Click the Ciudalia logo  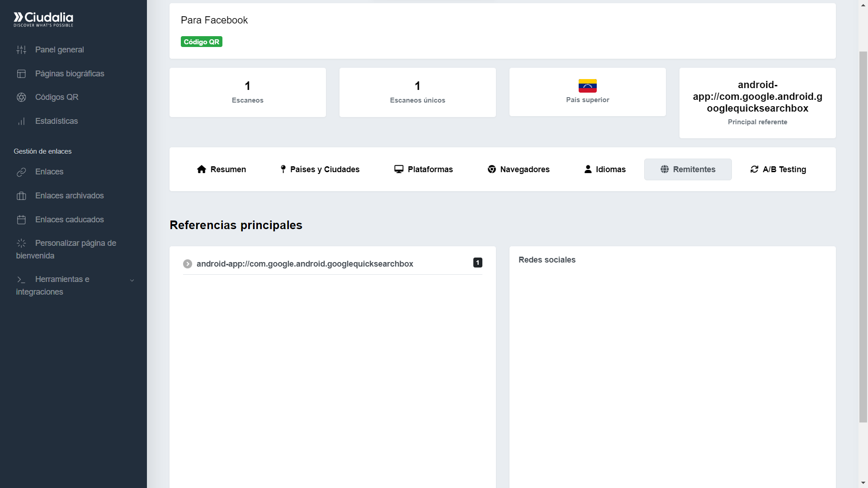click(x=43, y=19)
